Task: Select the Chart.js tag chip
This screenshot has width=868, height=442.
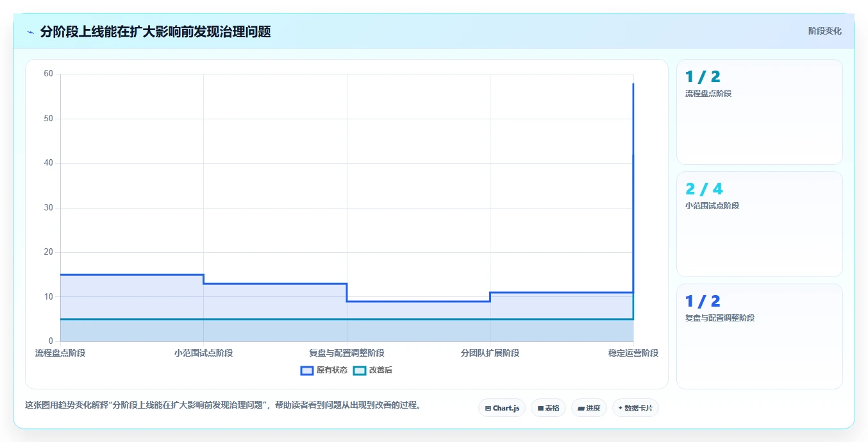Action: coord(502,408)
